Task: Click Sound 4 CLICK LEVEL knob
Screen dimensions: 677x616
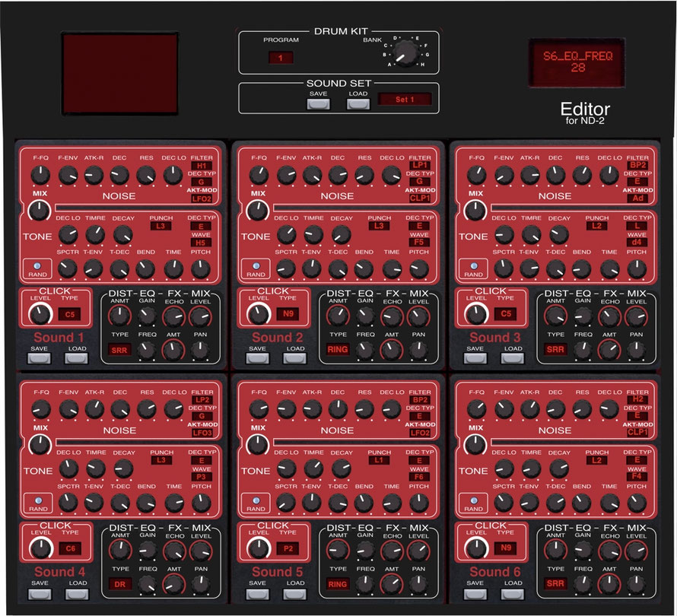Action: click(40, 548)
